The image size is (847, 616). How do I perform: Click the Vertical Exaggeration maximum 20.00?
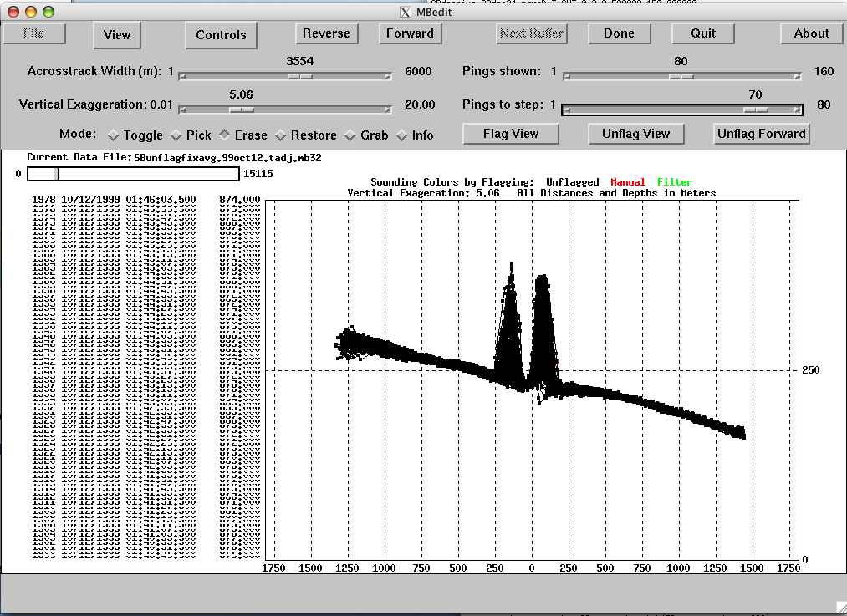(420, 104)
